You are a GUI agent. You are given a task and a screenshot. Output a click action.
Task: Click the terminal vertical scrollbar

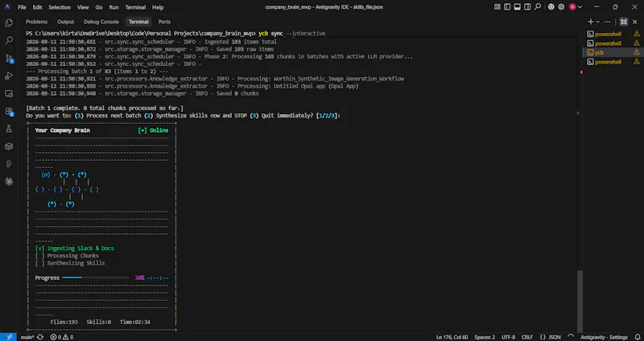click(x=580, y=302)
